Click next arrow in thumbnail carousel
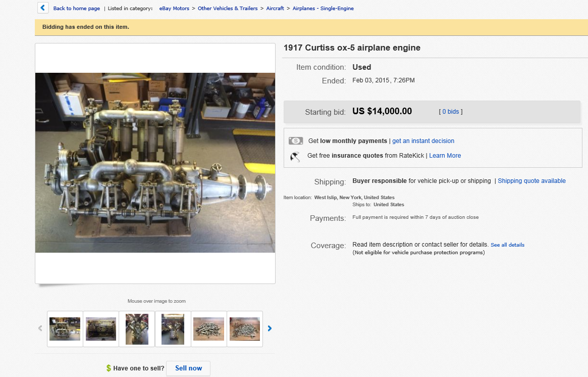The width and height of the screenshot is (588, 377). (x=270, y=328)
